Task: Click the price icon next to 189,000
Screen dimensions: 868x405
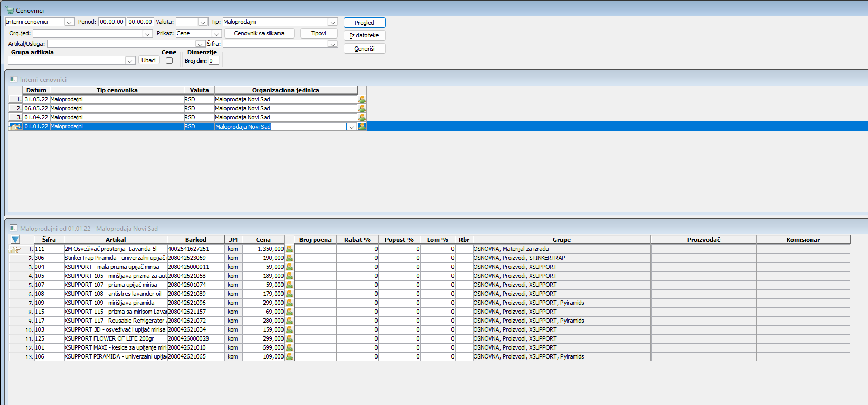Action: (289, 276)
